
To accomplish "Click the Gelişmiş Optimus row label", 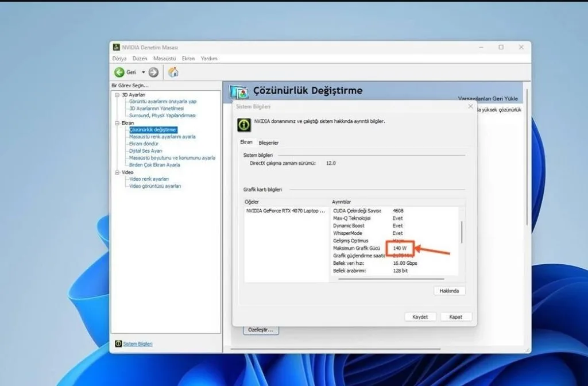I will tap(351, 241).
